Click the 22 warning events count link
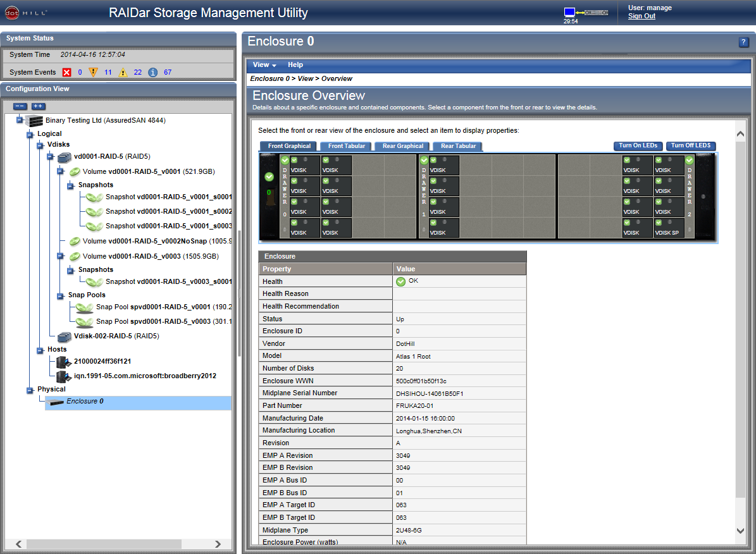Viewport: 756px width, 554px height. (x=138, y=72)
